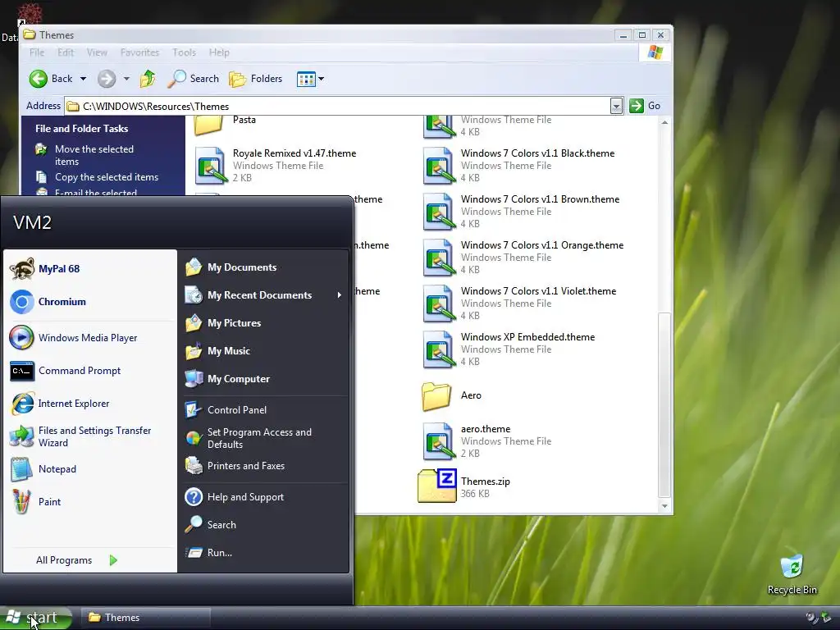This screenshot has width=840, height=630.
Task: Open the View menu
Action: (x=97, y=52)
